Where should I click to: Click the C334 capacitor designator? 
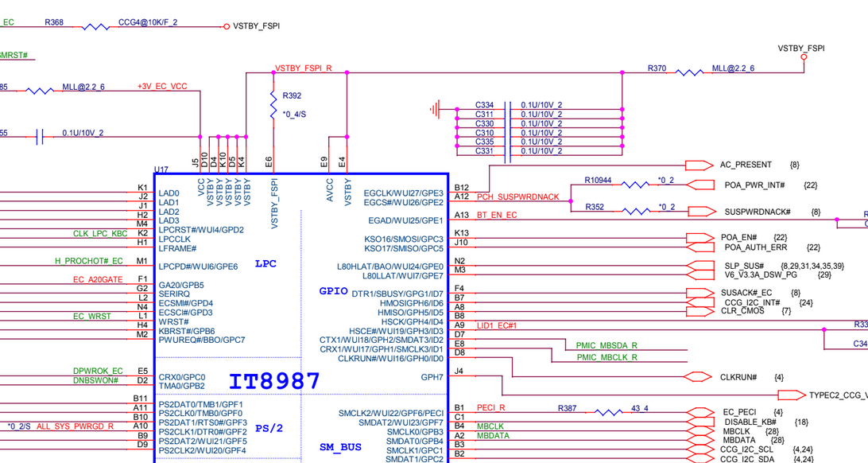tap(484, 105)
